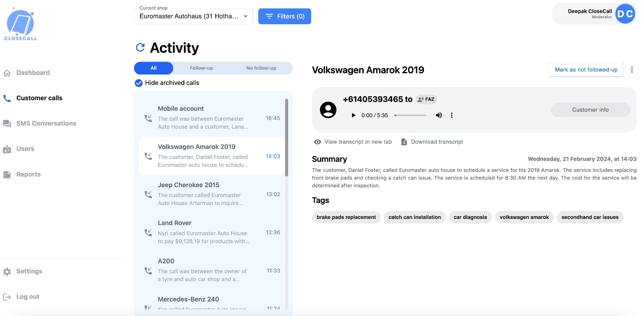This screenshot has height=316, width=644.
Task: Mute the call audio
Action: point(439,115)
